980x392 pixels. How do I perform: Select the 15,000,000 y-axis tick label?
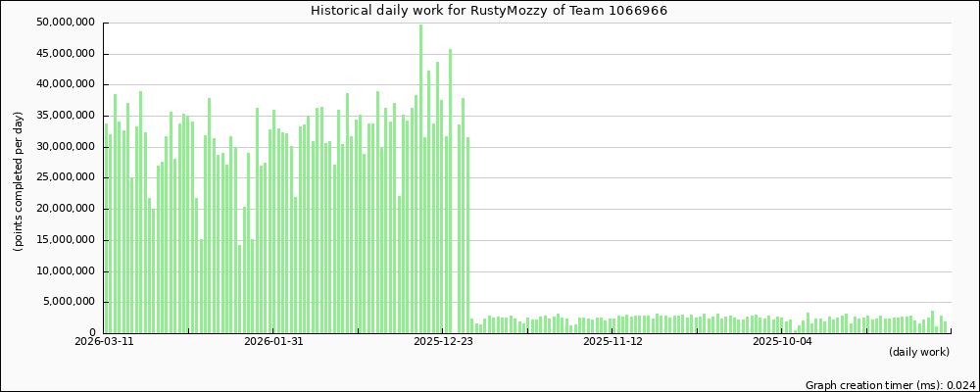coord(65,240)
